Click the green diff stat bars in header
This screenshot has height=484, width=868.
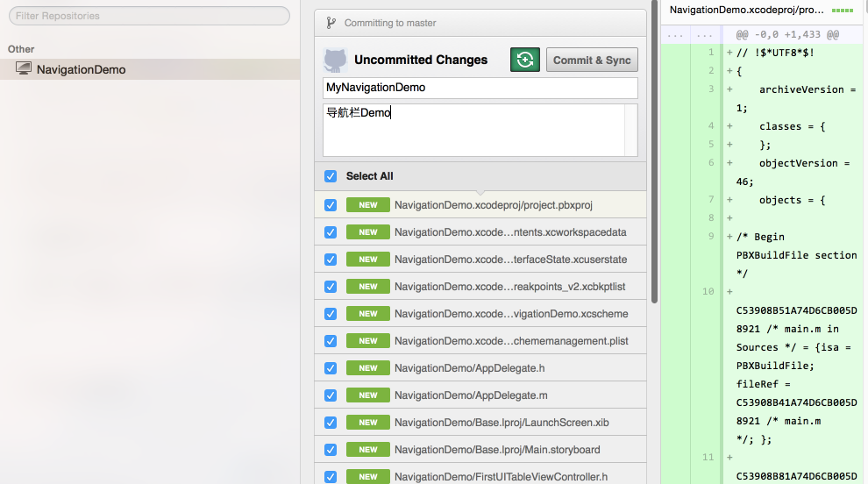(x=843, y=11)
